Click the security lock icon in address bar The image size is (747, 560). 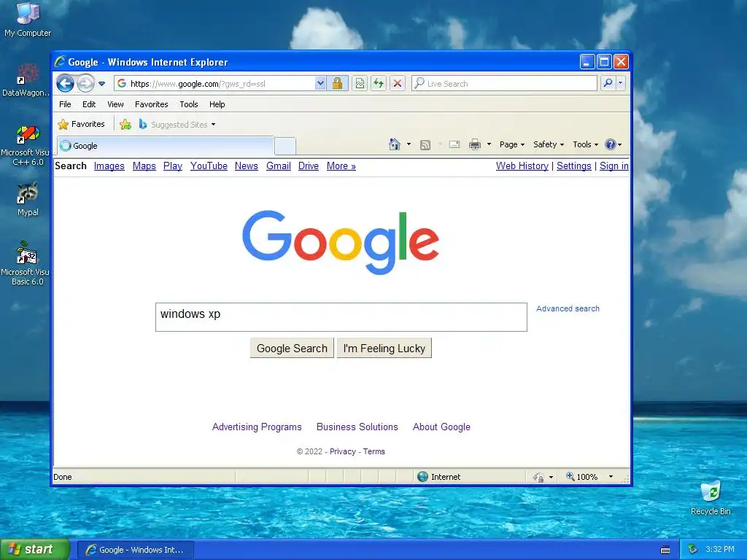tap(337, 83)
